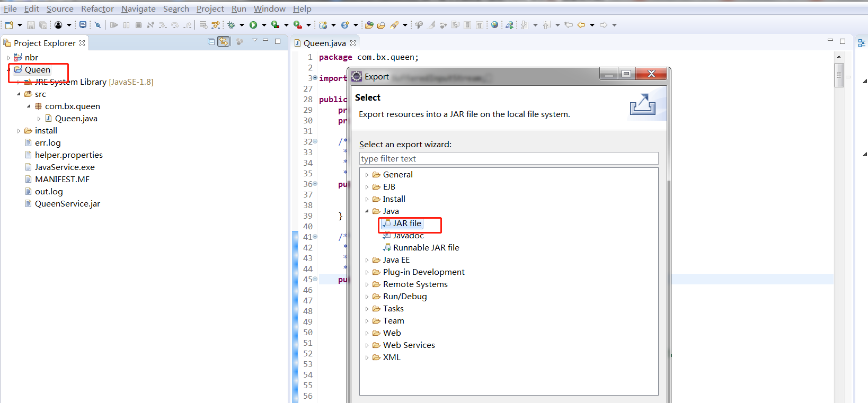This screenshot has width=868, height=403.
Task: Click the Open Type toolbar icon
Action: tap(369, 25)
